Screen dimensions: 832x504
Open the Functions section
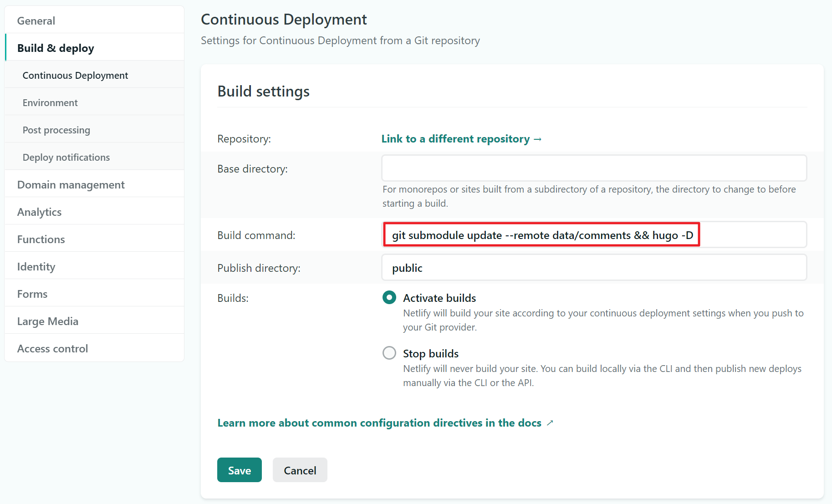[x=94, y=239]
